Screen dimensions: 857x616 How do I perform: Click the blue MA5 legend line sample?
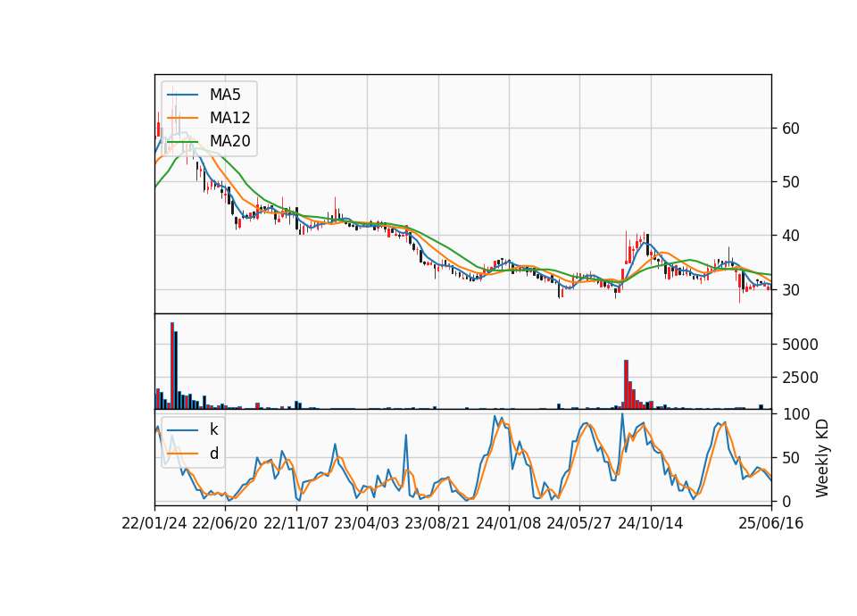182,95
